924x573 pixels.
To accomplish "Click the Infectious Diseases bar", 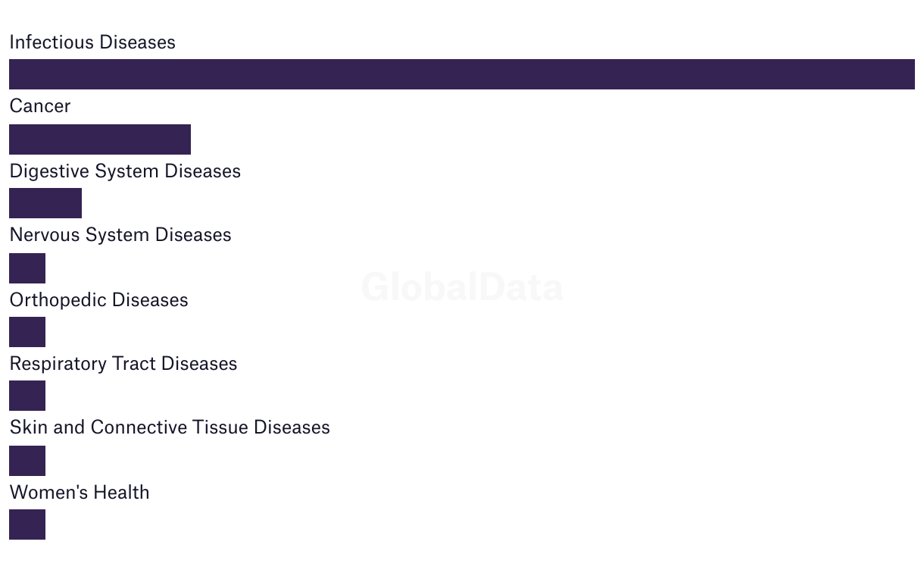I will 462,74.
